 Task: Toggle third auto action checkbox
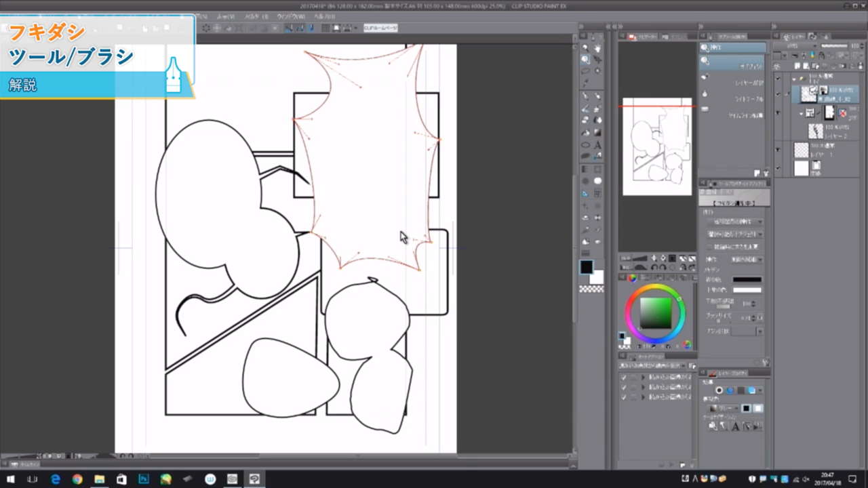[624, 397]
